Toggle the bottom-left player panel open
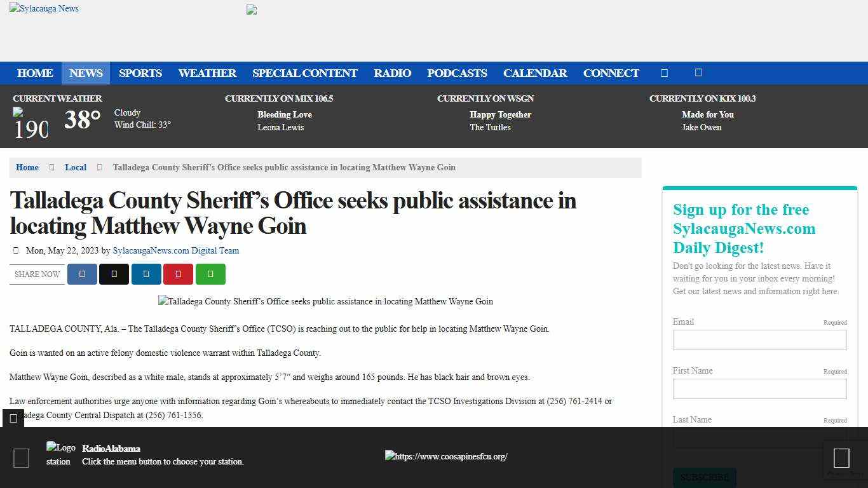The image size is (868, 488). pyautogui.click(x=13, y=418)
